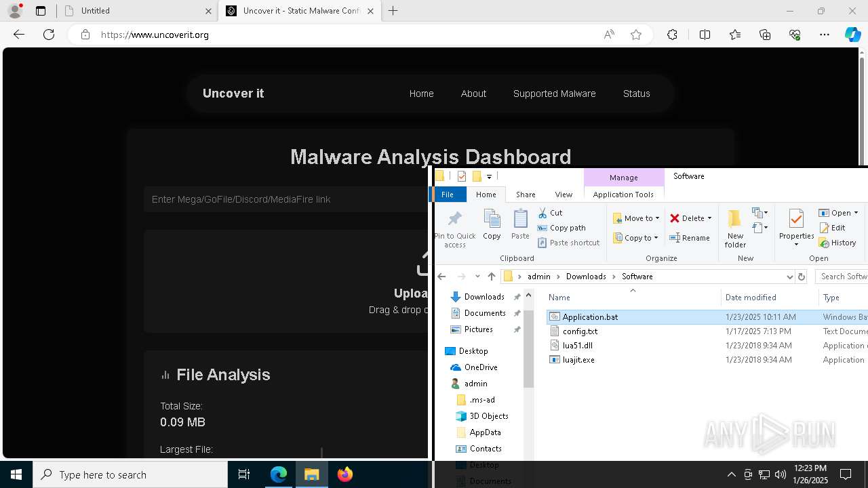The height and width of the screenshot is (488, 868).
Task: Click Rename in Organize group
Action: point(690,238)
